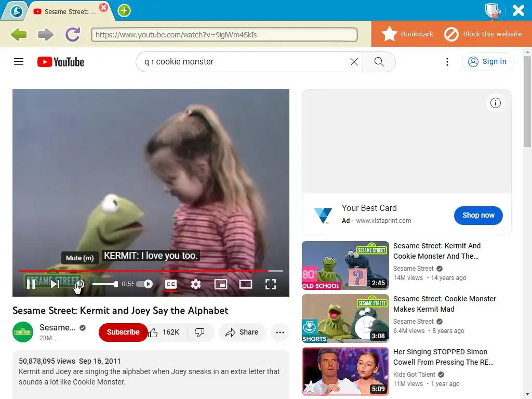Enable miniplayer mode
This screenshot has width=532, height=399.
click(220, 284)
